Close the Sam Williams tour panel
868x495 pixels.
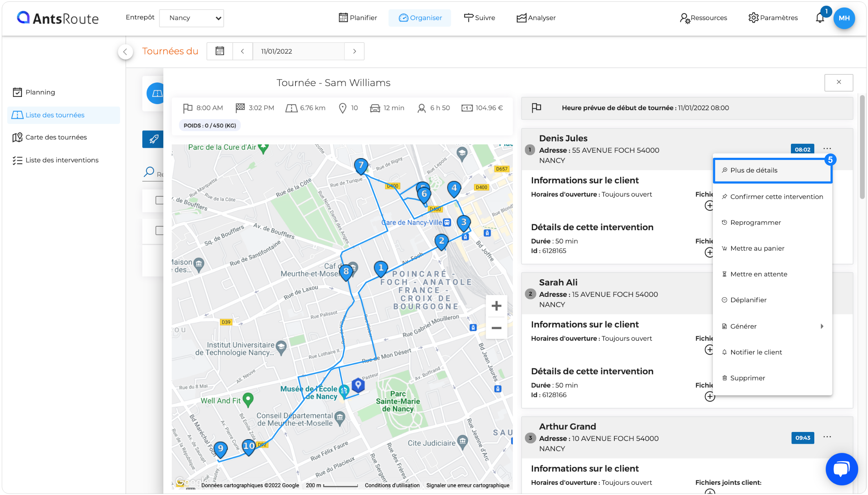click(x=838, y=82)
